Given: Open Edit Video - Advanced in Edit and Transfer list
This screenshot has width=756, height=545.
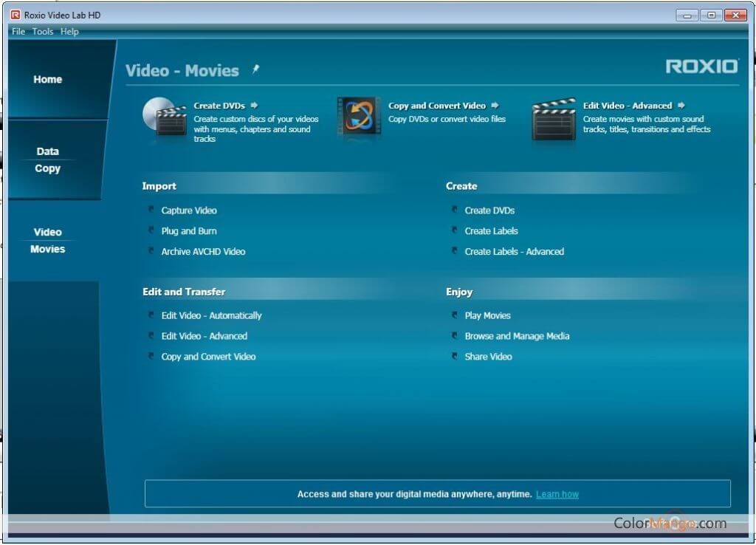Looking at the screenshot, I should tap(204, 336).
